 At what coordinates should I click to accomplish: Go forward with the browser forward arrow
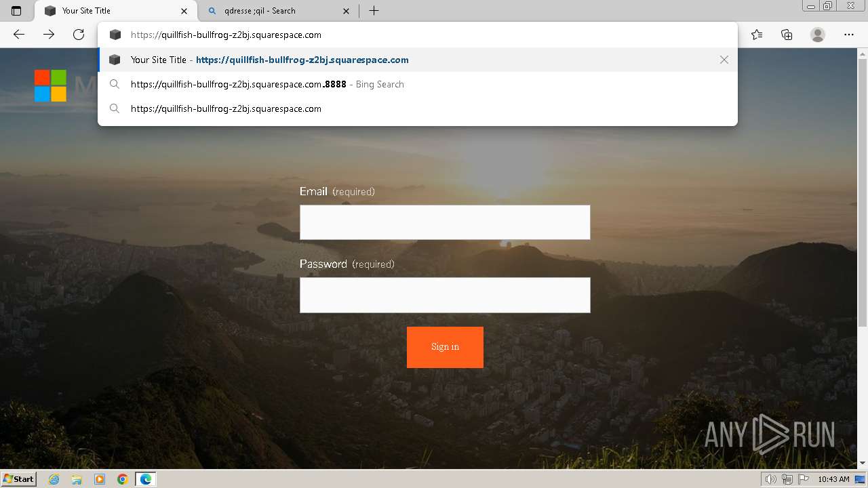coord(49,35)
